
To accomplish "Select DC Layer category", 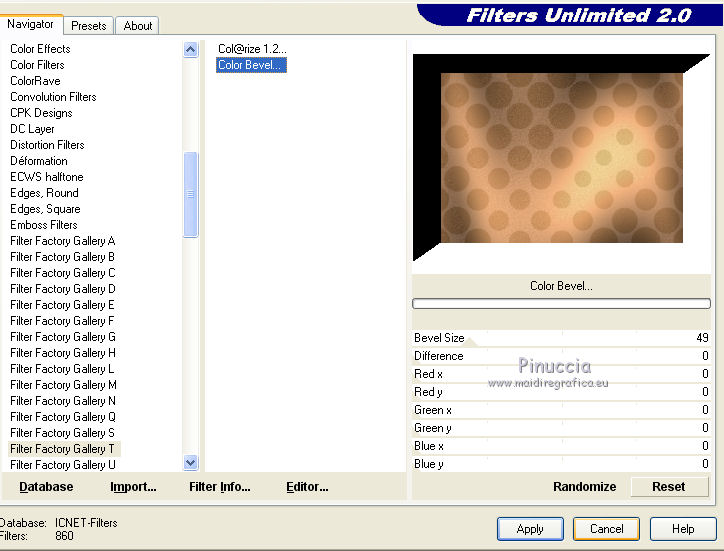I will pos(32,129).
